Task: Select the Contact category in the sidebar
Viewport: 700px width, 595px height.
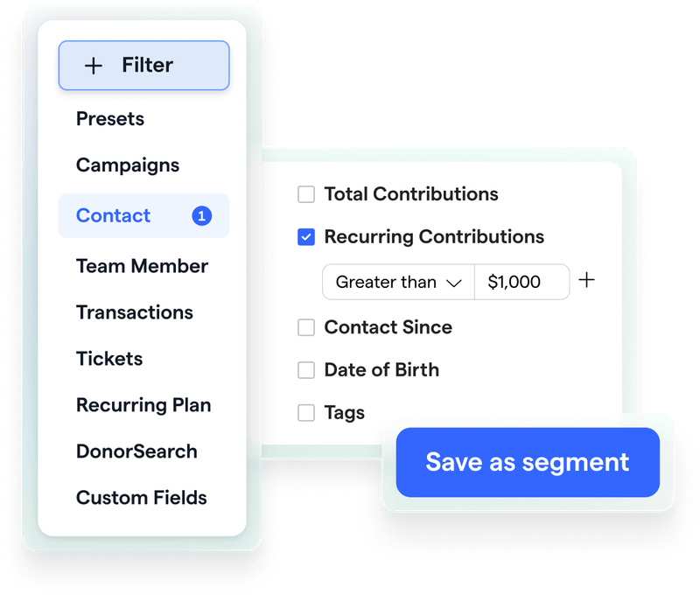Action: tap(112, 215)
